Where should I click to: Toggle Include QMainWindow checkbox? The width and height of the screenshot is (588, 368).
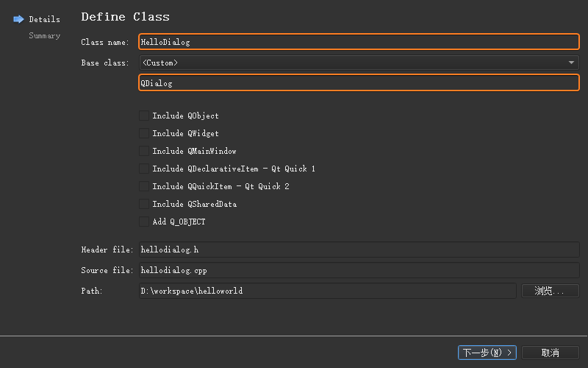click(x=143, y=151)
